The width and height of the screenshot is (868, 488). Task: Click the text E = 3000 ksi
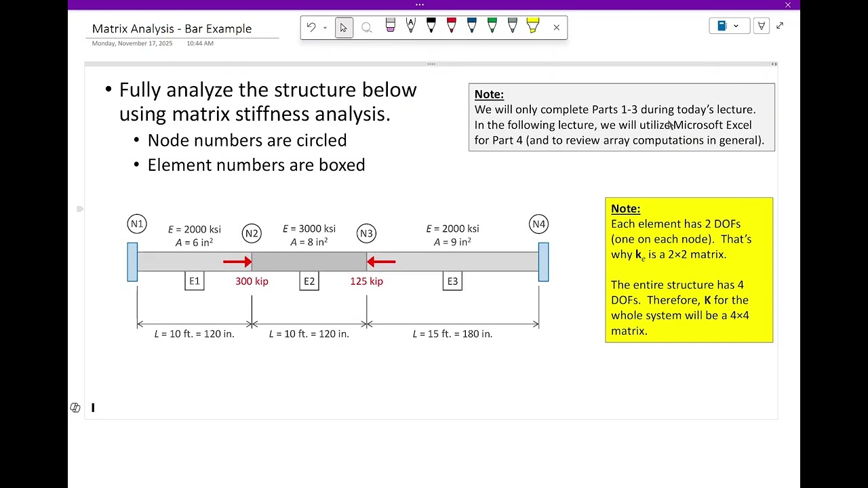(x=309, y=228)
